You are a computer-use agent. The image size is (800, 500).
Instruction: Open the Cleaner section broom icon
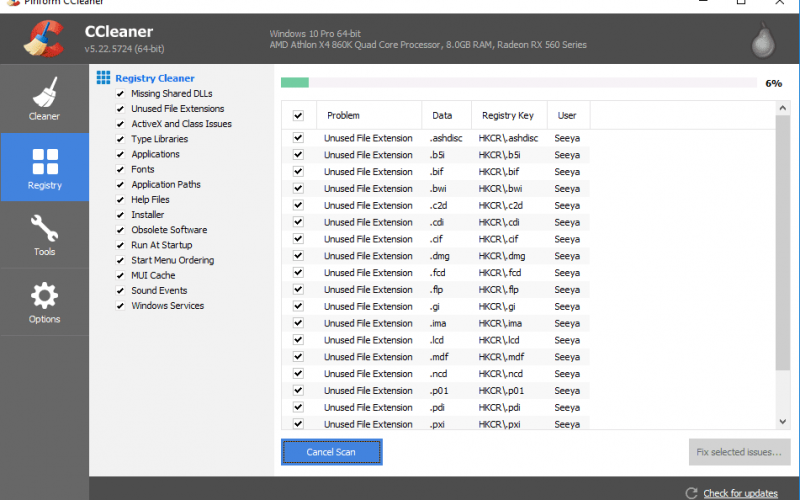44,91
